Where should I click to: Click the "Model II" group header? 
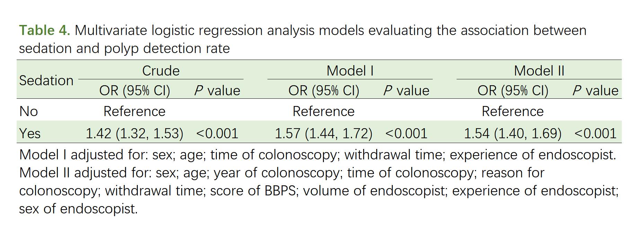[x=539, y=71]
